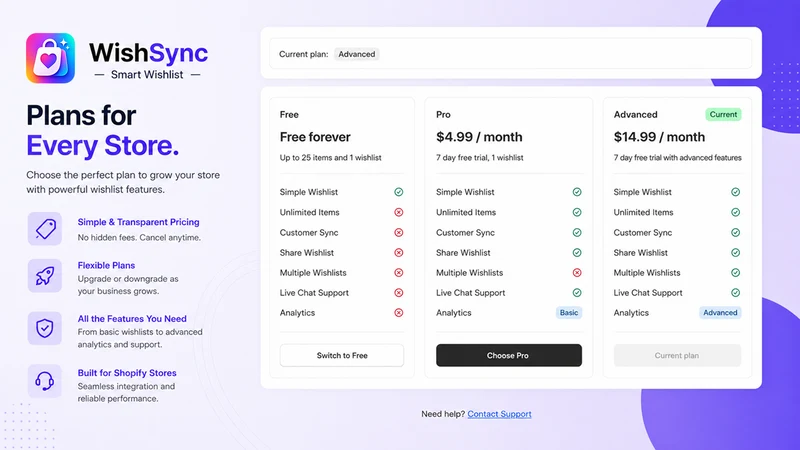Click the 'All the Features You Need' heading
The height and width of the screenshot is (450, 800).
click(x=132, y=318)
